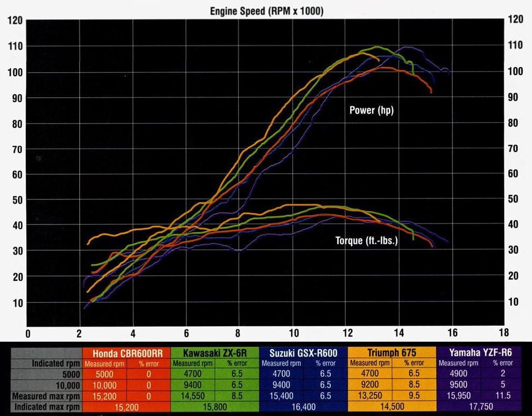Click the right y-axis label "30"
This screenshot has width=532, height=416.
tap(513, 250)
